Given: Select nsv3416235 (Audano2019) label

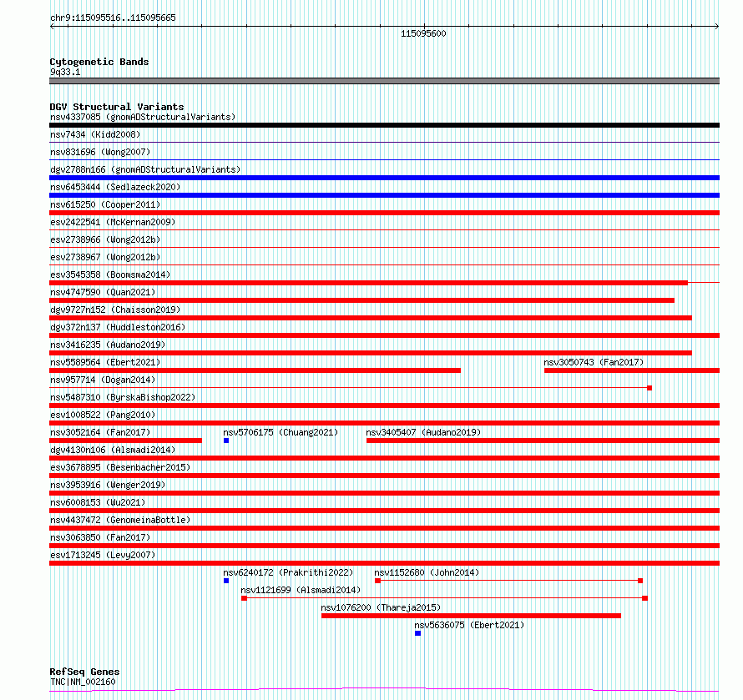Looking at the screenshot, I should pos(108,345).
